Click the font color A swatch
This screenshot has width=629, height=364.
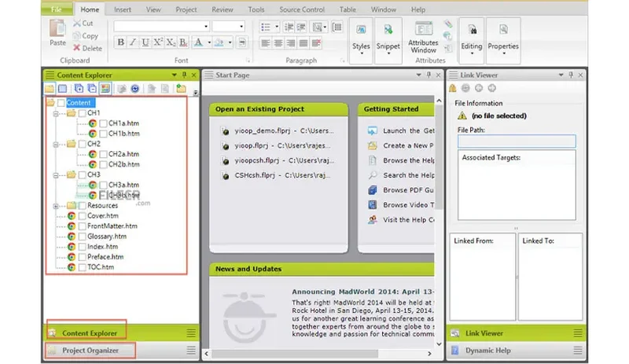tap(198, 42)
